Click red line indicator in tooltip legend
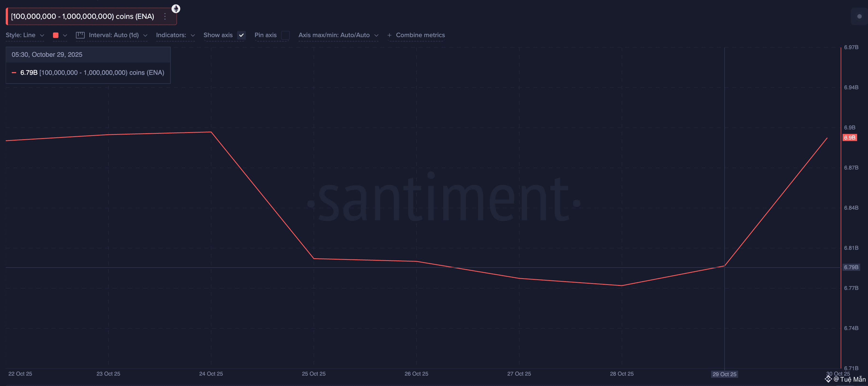Image resolution: width=868 pixels, height=386 pixels. [x=14, y=73]
